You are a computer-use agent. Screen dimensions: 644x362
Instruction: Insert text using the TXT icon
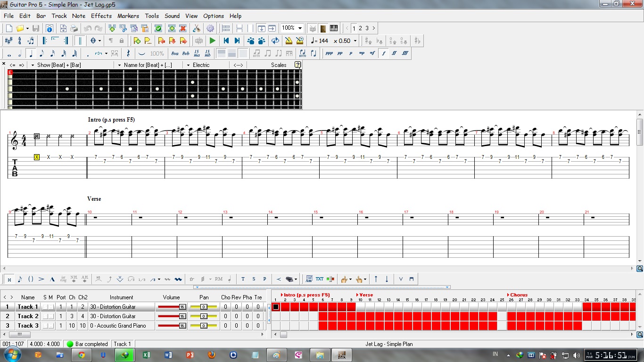point(319,279)
